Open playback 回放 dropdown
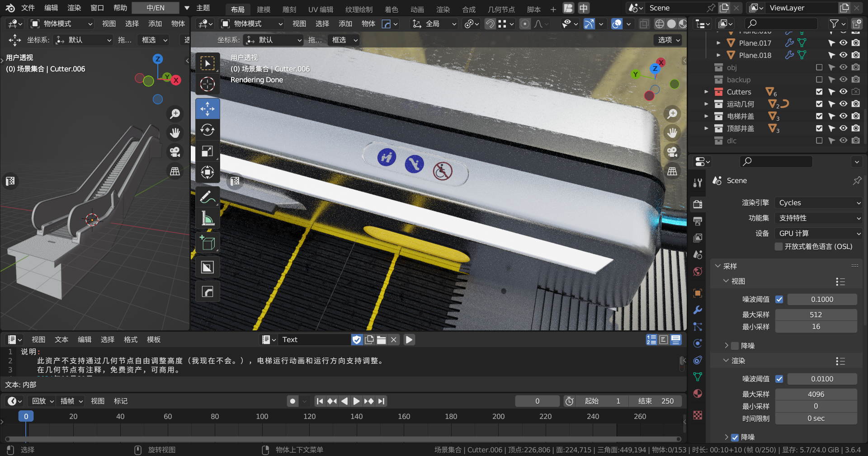The height and width of the screenshot is (456, 868). click(x=42, y=401)
